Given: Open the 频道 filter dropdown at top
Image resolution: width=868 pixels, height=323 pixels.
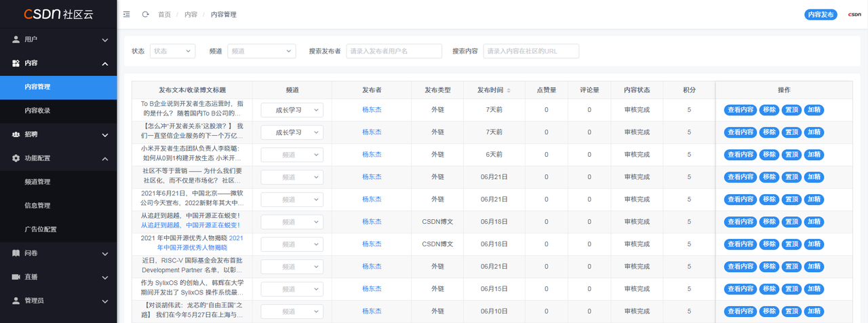Looking at the screenshot, I should click(x=260, y=51).
